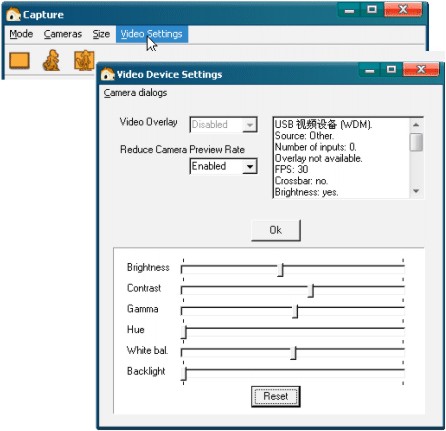Click the orange single figure toolbar icon

point(51,60)
